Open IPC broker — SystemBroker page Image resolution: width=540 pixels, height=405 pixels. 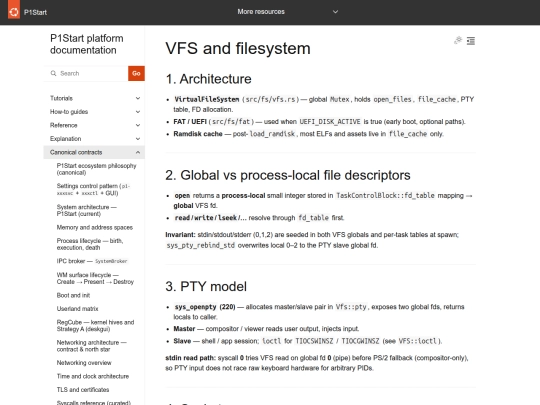coord(92,261)
